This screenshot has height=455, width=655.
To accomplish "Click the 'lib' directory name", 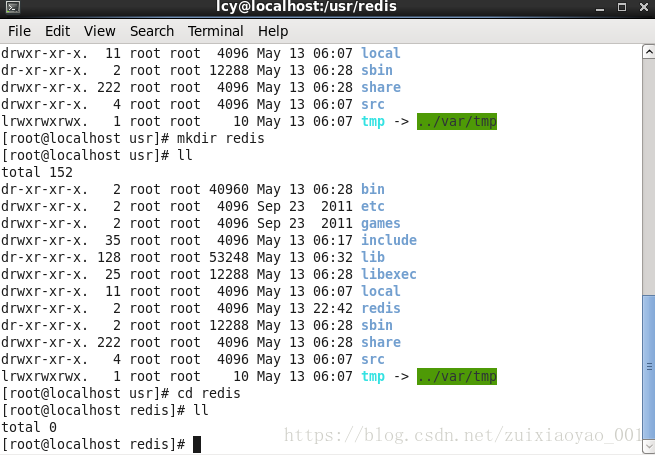I will point(373,257).
